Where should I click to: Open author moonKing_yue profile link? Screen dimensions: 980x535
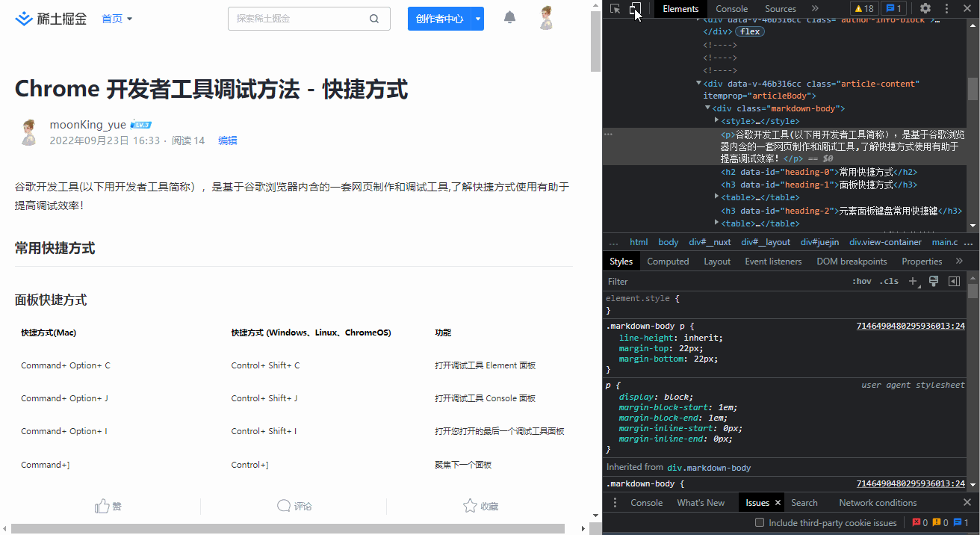(x=88, y=125)
